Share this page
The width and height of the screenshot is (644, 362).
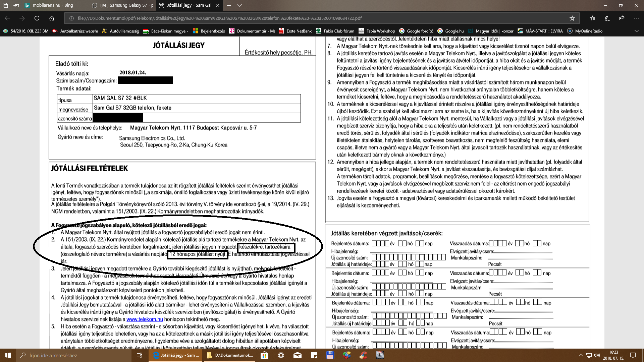622,18
